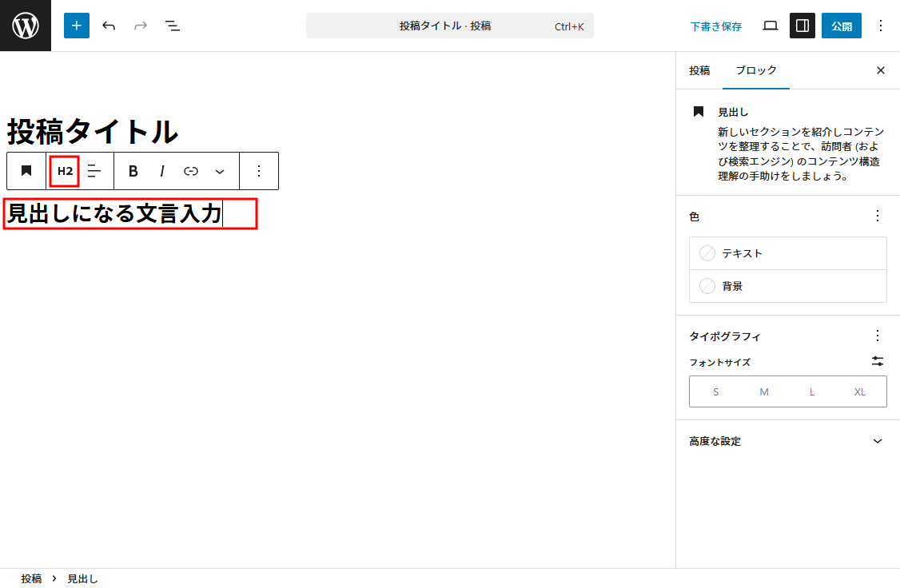
Task: Close the settings sidebar
Action: click(881, 70)
